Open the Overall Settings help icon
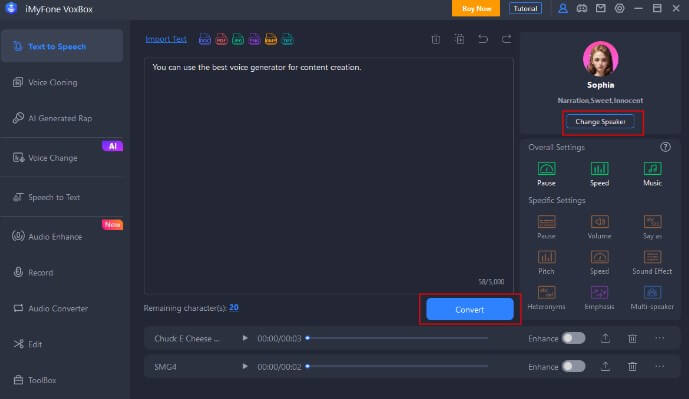The height and width of the screenshot is (399, 689). (x=665, y=147)
